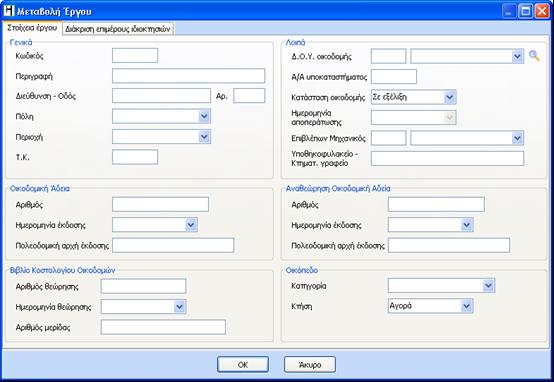This screenshot has width=554, height=382.
Task: Open the Πόλη dropdown
Action: [x=204, y=116]
